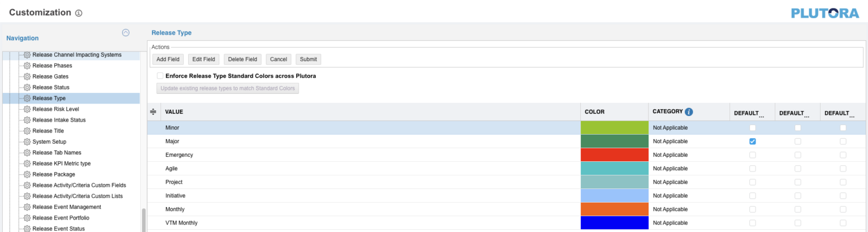Click the Add Field button
868x232 pixels.
click(x=168, y=59)
